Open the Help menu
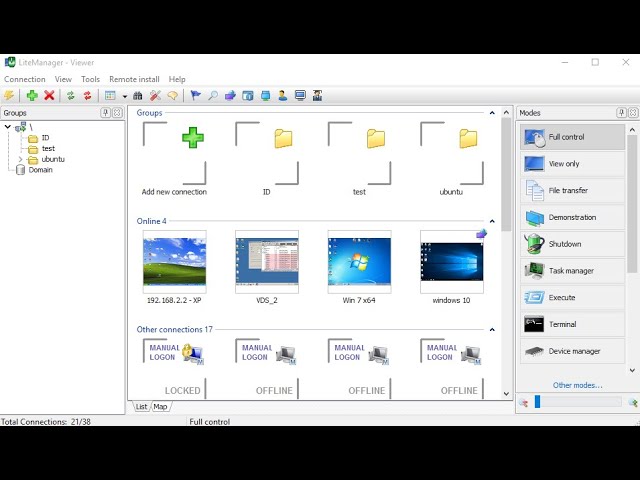This screenshot has width=640, height=480. click(x=177, y=79)
